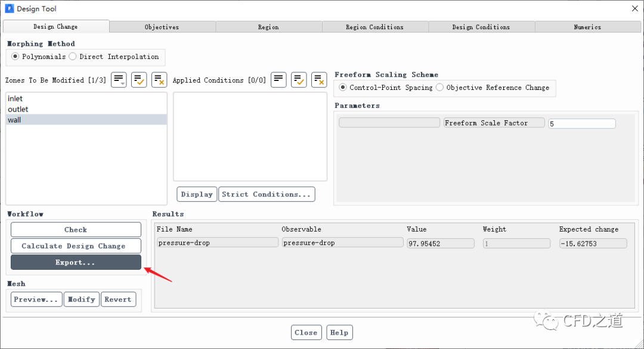Click the Freeform Scale Factor value field
This screenshot has width=644, height=349.
coord(581,123)
